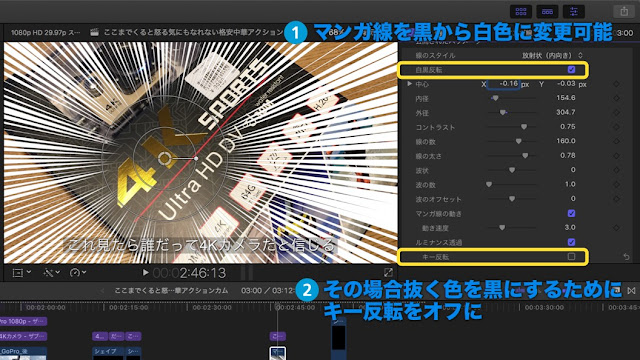Click the コントラスト value 0.75
Viewport: 640px width, 360px height.
[568, 127]
